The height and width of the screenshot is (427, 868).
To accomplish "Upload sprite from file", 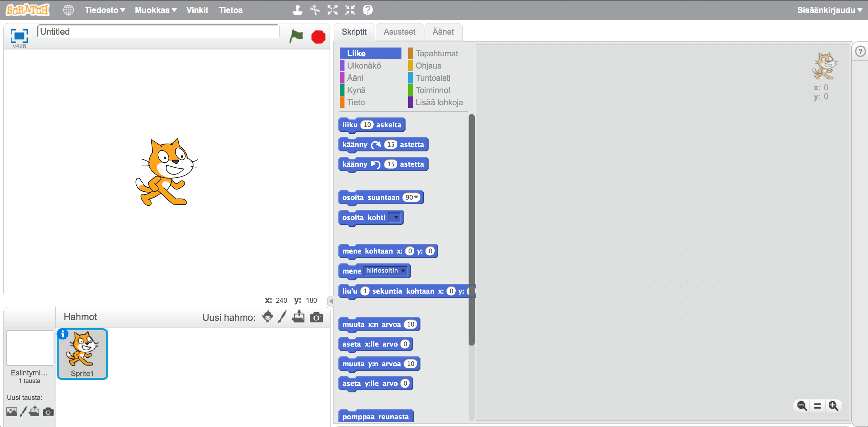I will tap(298, 316).
